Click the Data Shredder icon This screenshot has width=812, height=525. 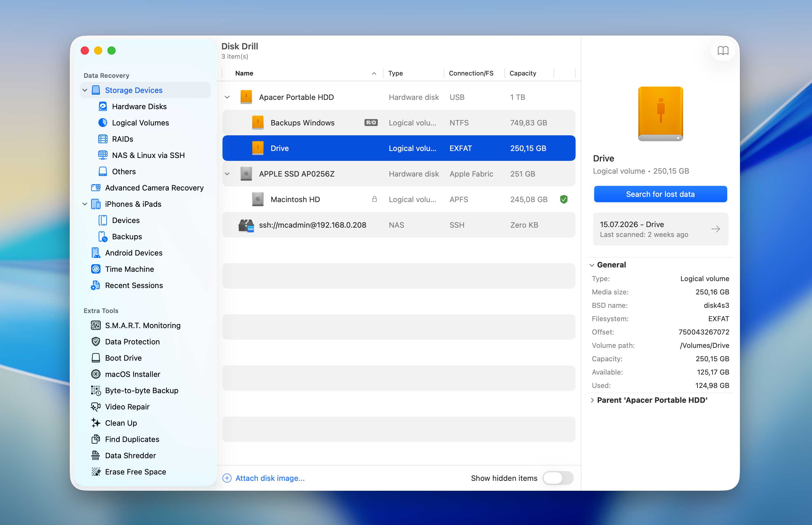point(96,455)
